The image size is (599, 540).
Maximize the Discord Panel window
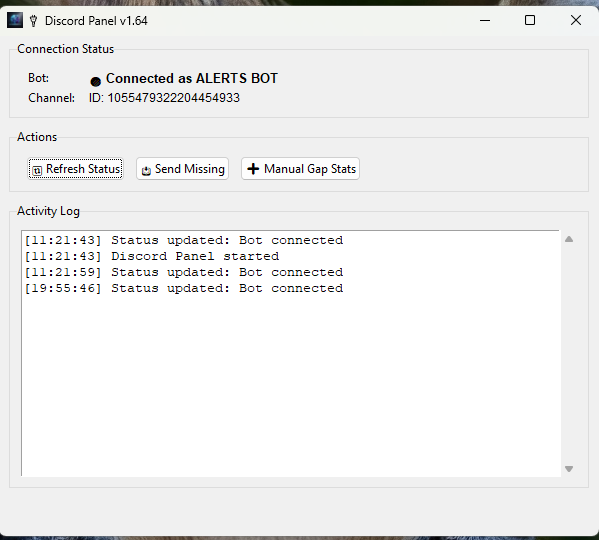pos(530,20)
